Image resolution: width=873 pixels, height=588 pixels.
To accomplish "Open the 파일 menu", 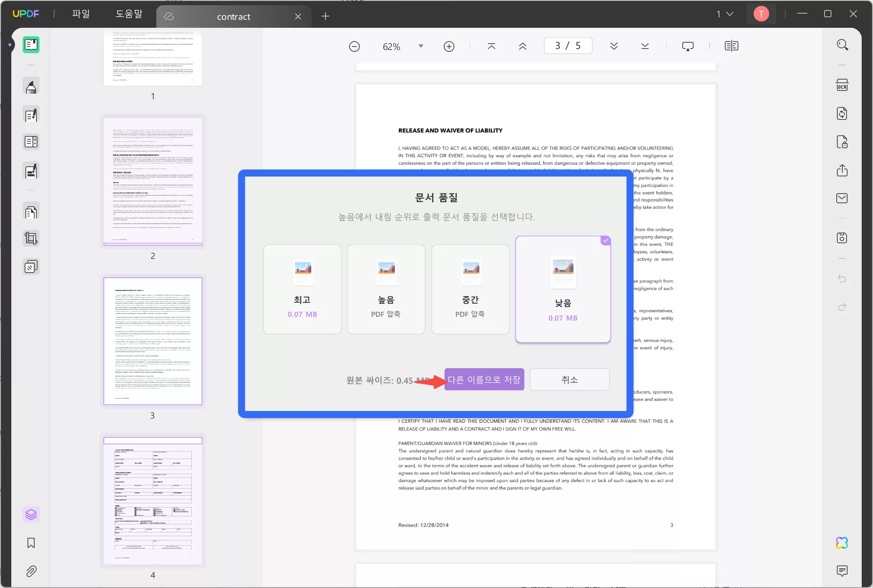I will 81,14.
